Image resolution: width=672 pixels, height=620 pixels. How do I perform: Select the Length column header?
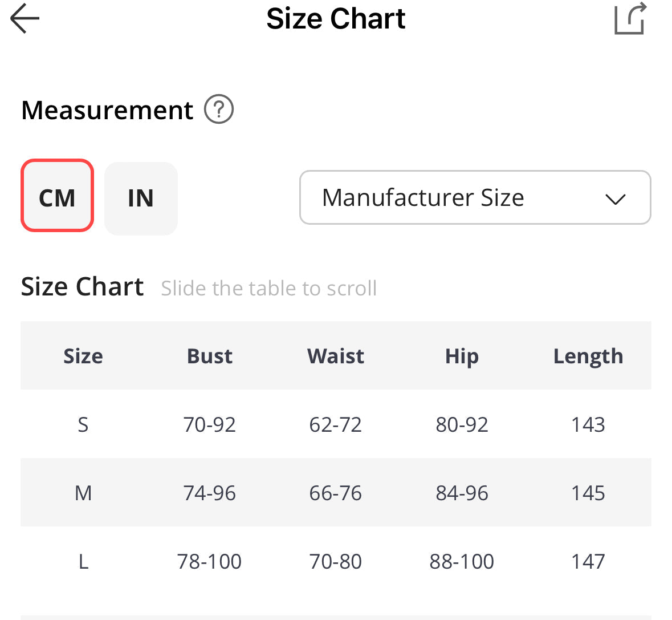pos(588,356)
